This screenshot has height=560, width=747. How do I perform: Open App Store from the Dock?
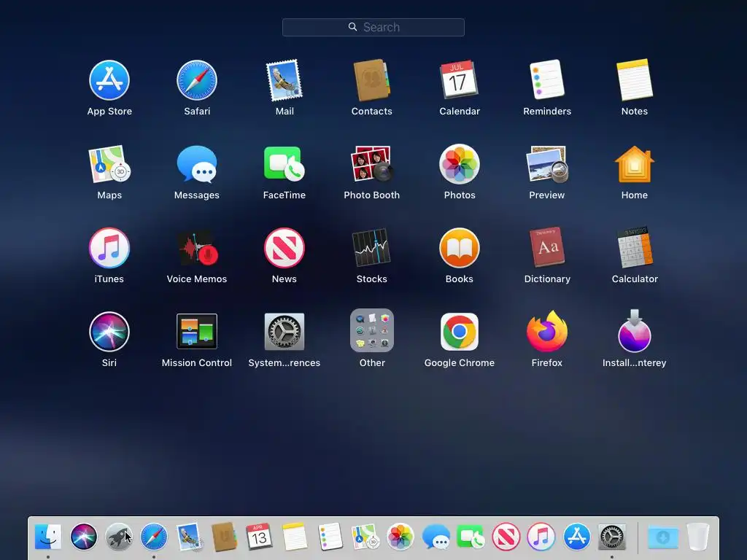[x=576, y=537]
